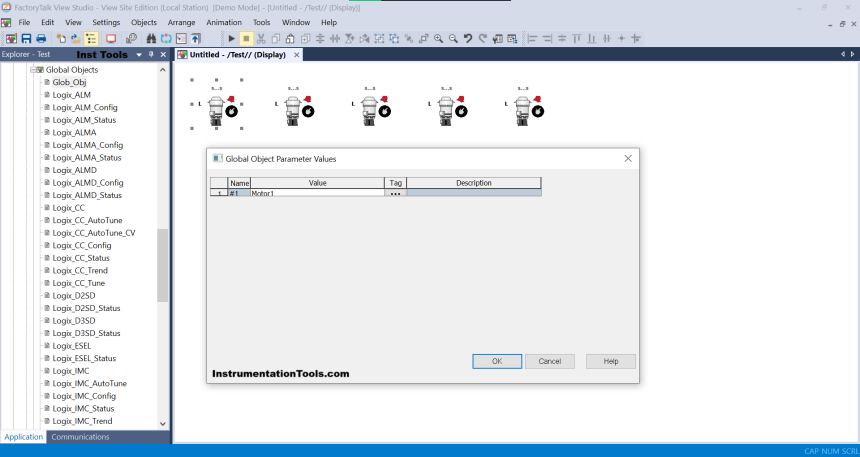Toggle the Explorer panel auto-hide pin
The image size is (860, 457).
[x=151, y=54]
